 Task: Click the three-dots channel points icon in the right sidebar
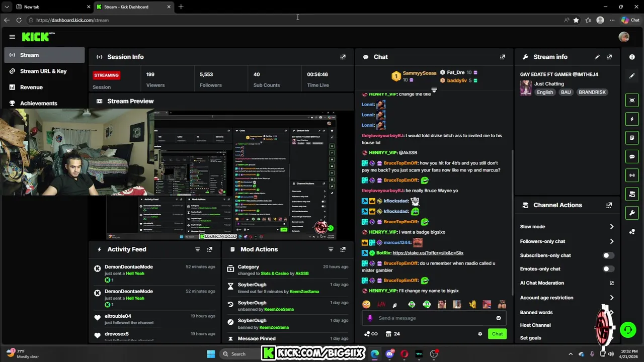(632, 231)
